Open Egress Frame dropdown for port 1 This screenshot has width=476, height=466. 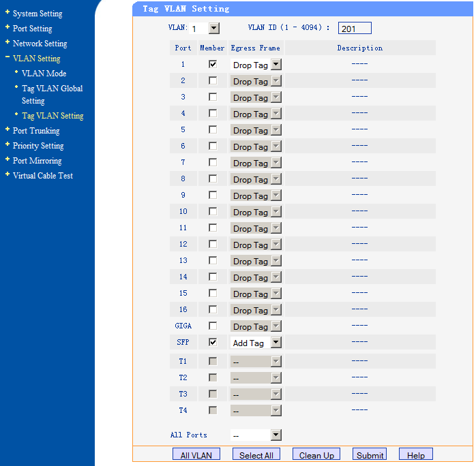tap(256, 65)
